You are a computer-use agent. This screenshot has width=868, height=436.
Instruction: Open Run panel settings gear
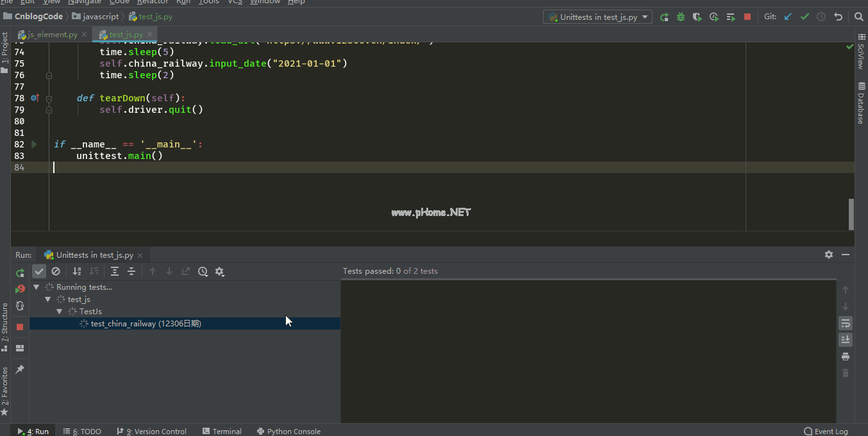tap(829, 255)
